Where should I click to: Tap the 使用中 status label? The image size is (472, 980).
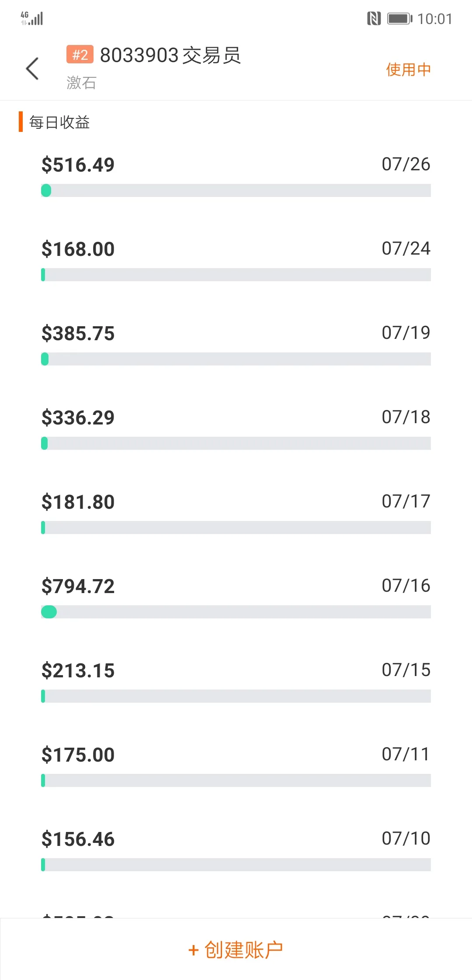click(x=408, y=69)
